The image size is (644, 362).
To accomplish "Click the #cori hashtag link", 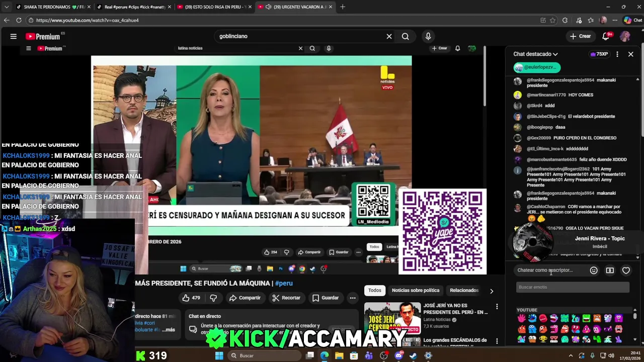I will coord(149,323).
